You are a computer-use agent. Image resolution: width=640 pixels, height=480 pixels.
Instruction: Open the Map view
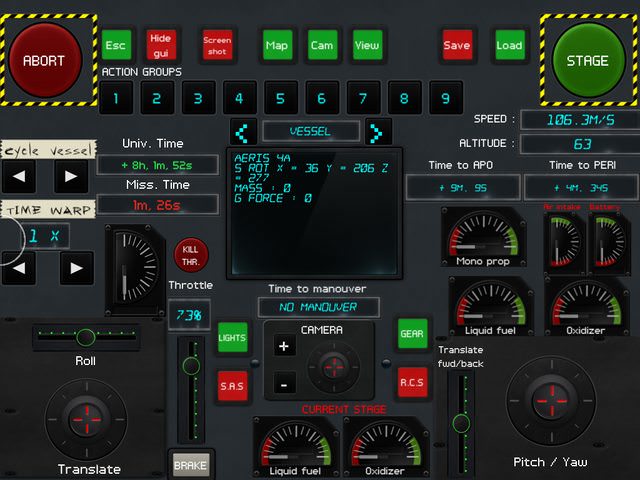[x=277, y=45]
